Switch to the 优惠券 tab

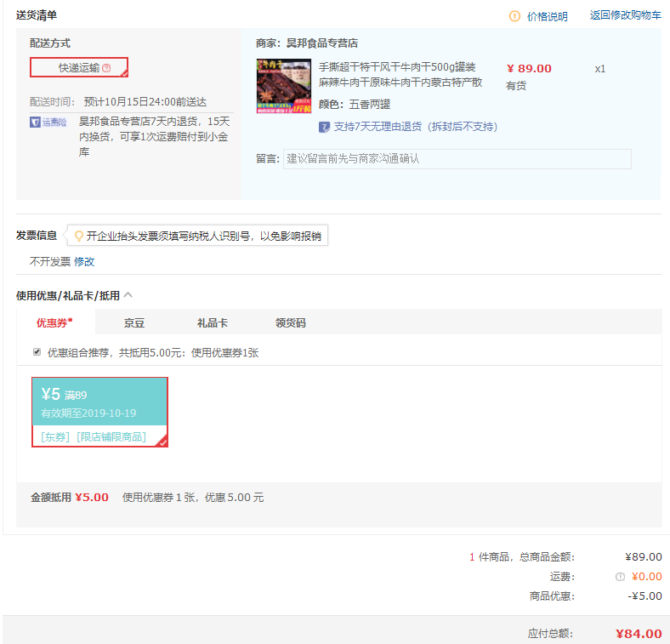[x=54, y=322]
